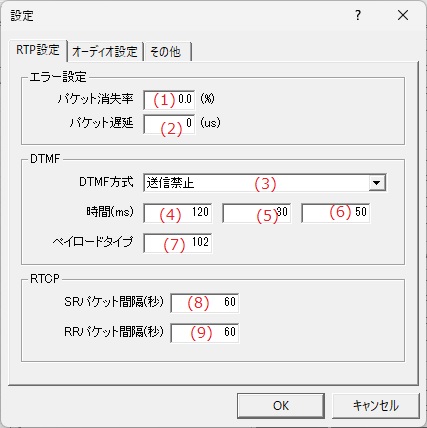Select the ペイロードタイプ field with 102

click(177, 243)
